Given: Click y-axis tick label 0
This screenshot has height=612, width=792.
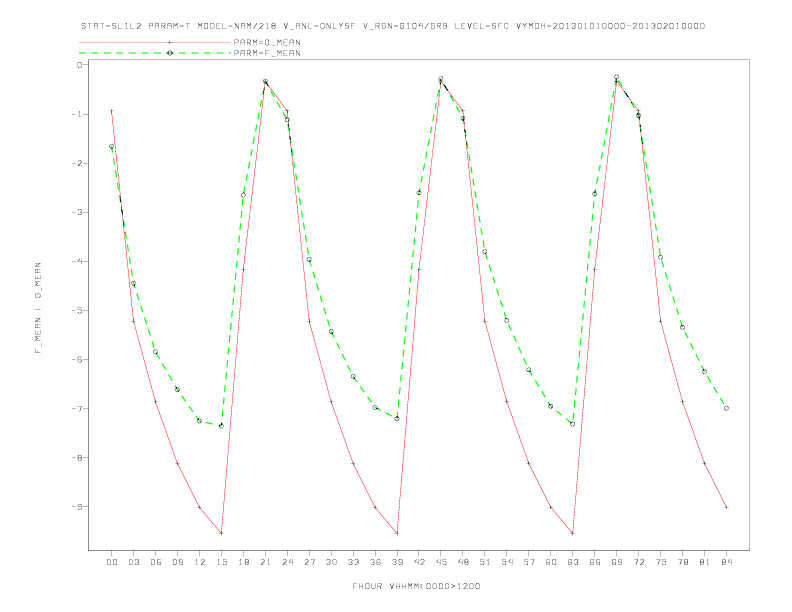Looking at the screenshot, I should pyautogui.click(x=79, y=65).
